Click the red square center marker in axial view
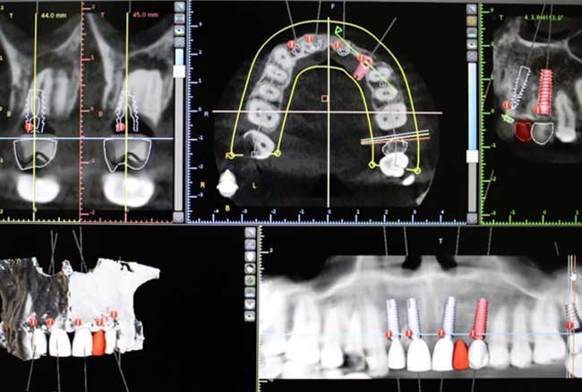Image resolution: width=582 pixels, height=392 pixels. coord(325,98)
